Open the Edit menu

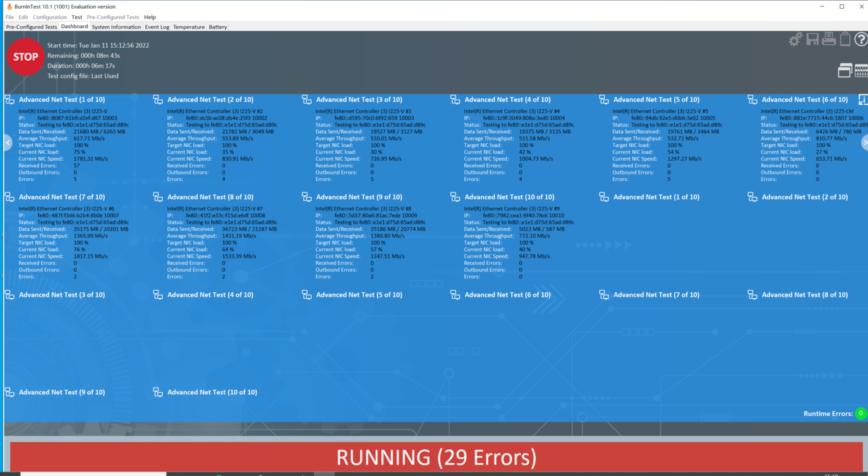coord(24,17)
